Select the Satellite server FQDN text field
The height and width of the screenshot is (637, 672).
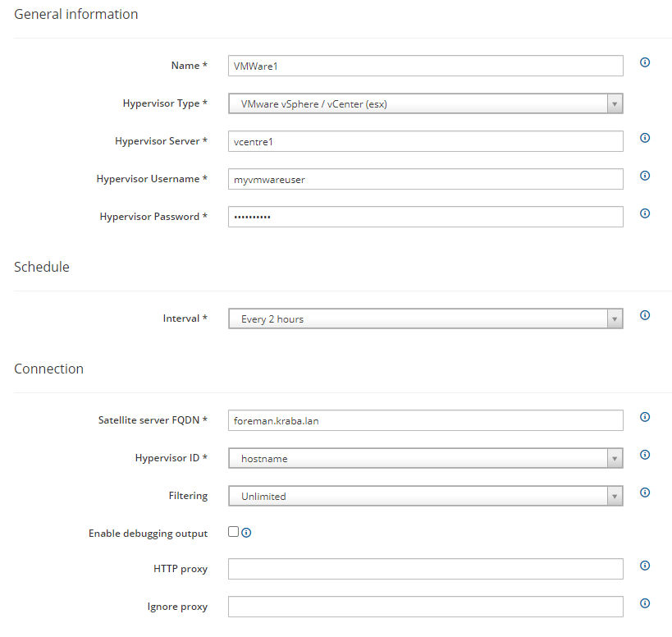pyautogui.click(x=426, y=420)
